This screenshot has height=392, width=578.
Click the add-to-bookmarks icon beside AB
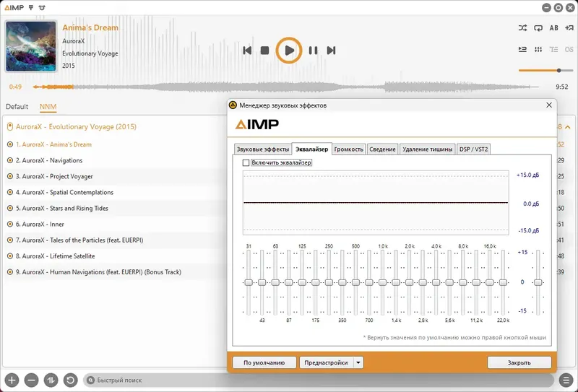pos(569,28)
